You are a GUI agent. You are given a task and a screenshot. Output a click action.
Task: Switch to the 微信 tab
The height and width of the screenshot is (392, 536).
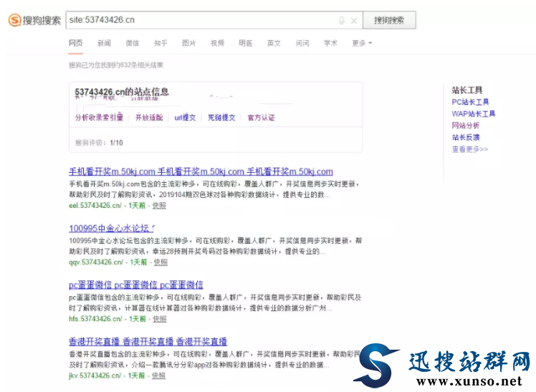(x=133, y=43)
